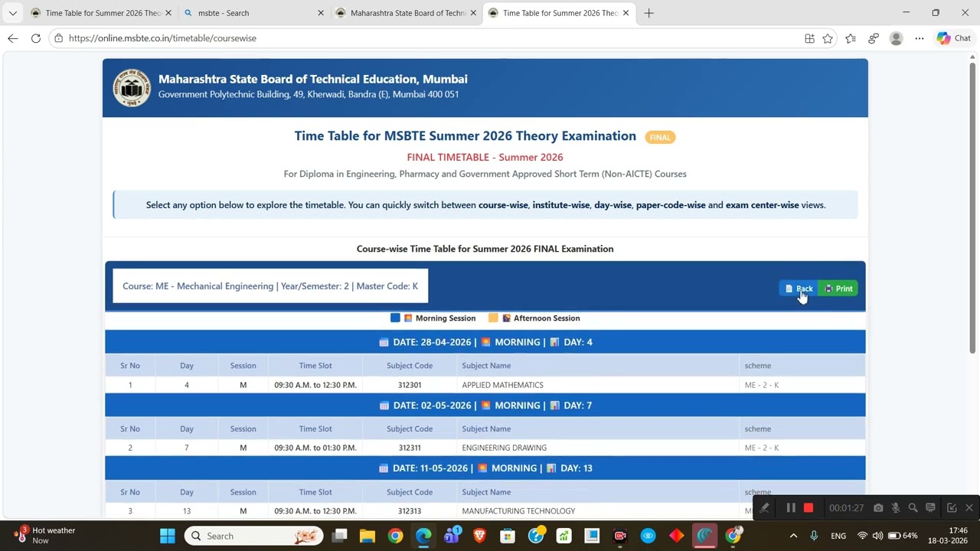Image resolution: width=980 pixels, height=551 pixels.
Task: Stop the screen recording (red square)
Action: (x=808, y=507)
